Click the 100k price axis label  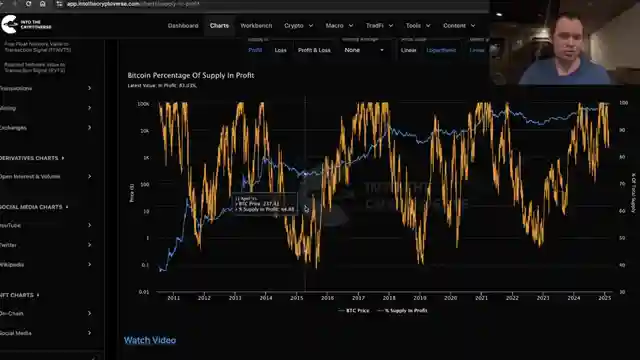143,104
